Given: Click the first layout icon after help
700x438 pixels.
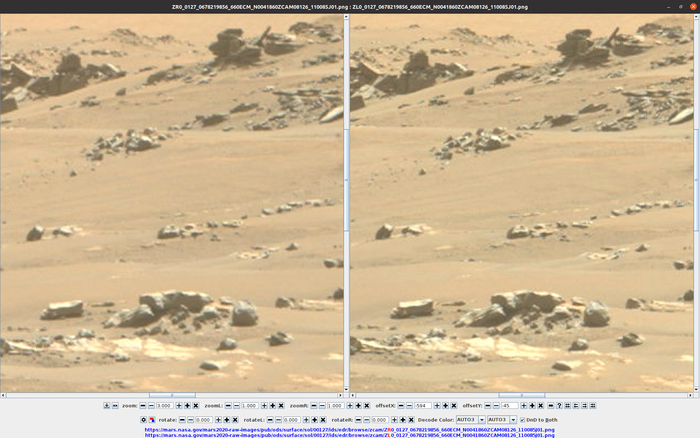Looking at the screenshot, I should pos(567,405).
